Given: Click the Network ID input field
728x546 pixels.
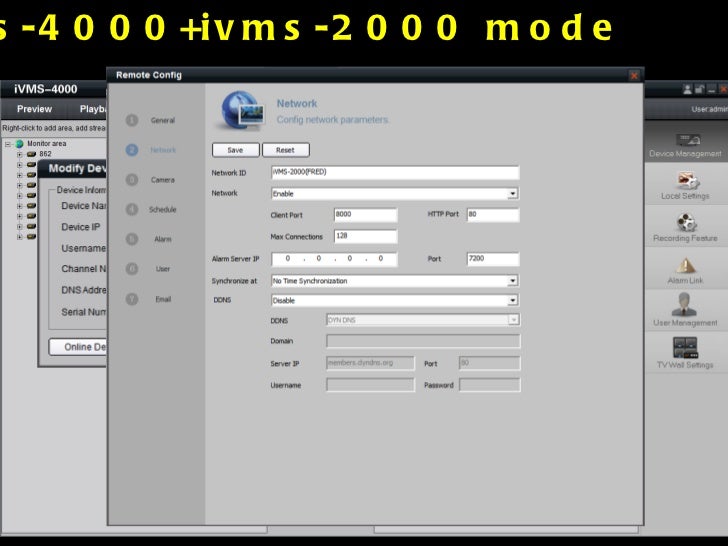Looking at the screenshot, I should pyautogui.click(x=395, y=172).
